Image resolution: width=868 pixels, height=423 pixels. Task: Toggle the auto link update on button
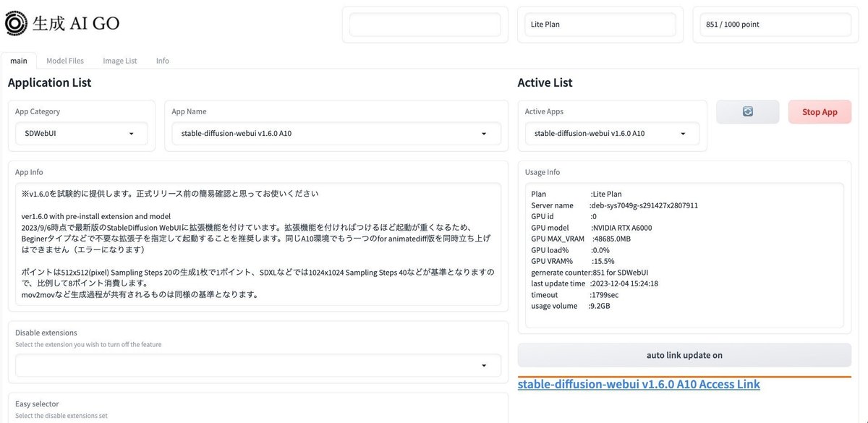click(x=684, y=355)
